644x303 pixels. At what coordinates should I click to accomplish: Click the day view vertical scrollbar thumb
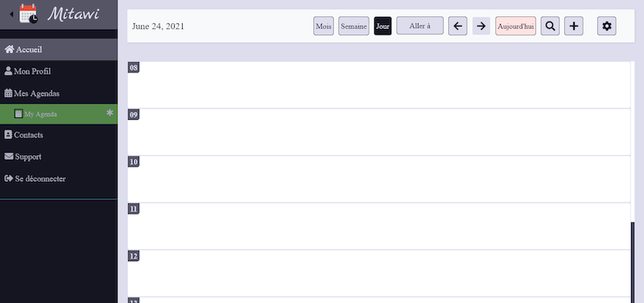coord(633,262)
